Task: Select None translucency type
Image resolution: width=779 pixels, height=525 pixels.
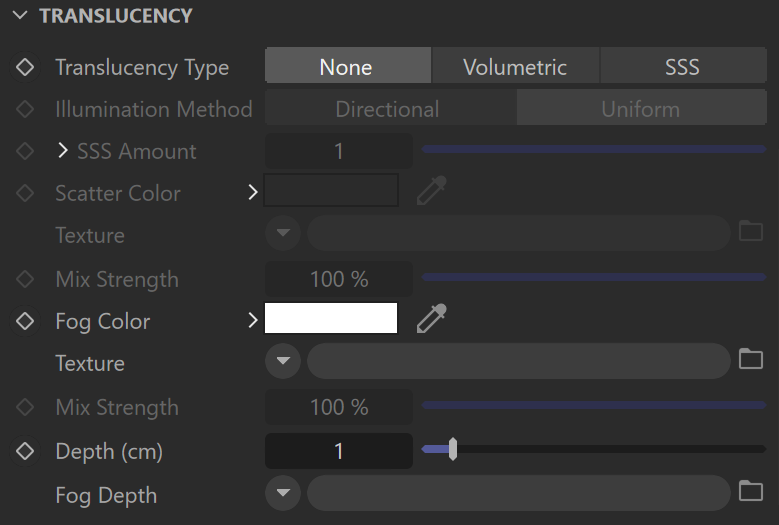Action: 348,66
